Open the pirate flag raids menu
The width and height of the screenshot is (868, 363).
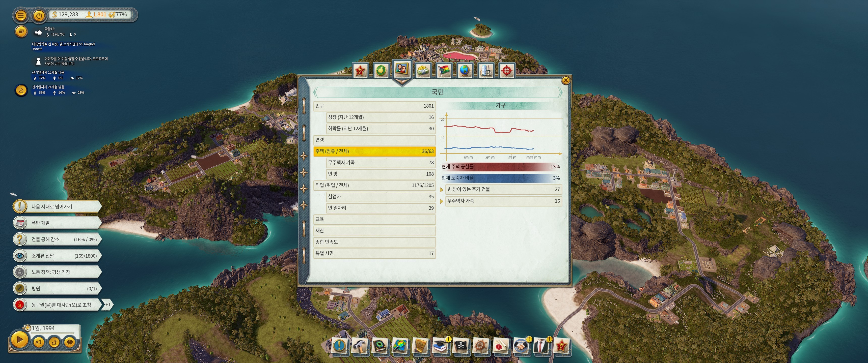coord(460,346)
